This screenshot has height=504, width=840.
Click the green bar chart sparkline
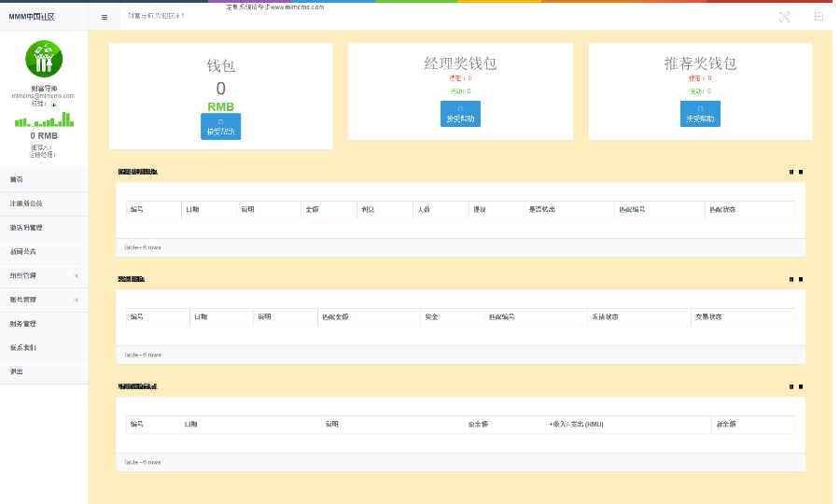click(x=44, y=119)
